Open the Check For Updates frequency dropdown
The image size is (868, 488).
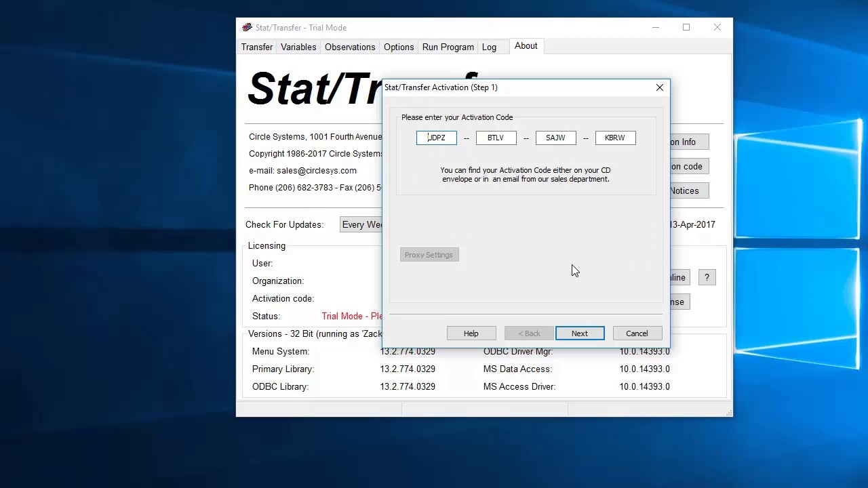(361, 224)
